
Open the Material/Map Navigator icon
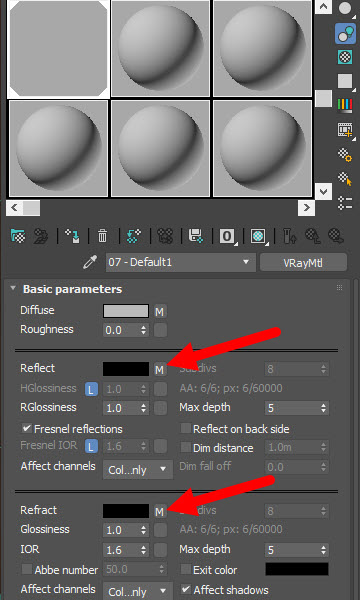(x=345, y=203)
